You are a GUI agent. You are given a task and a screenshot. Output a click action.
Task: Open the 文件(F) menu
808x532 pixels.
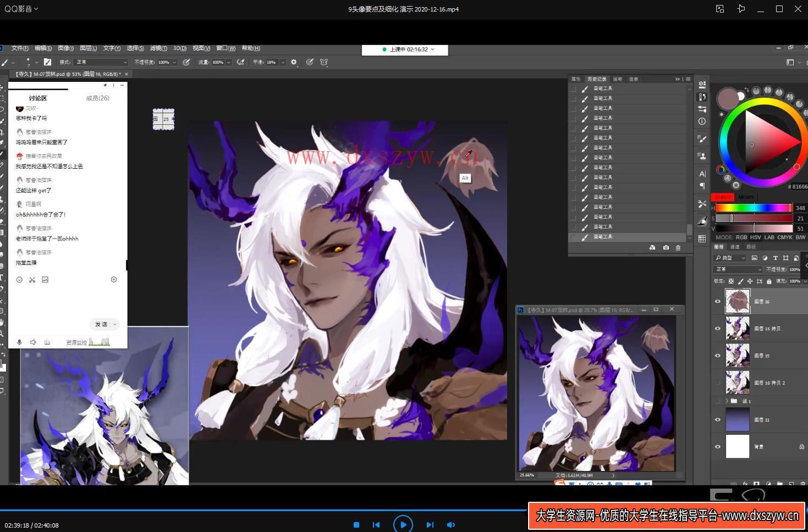(20, 48)
